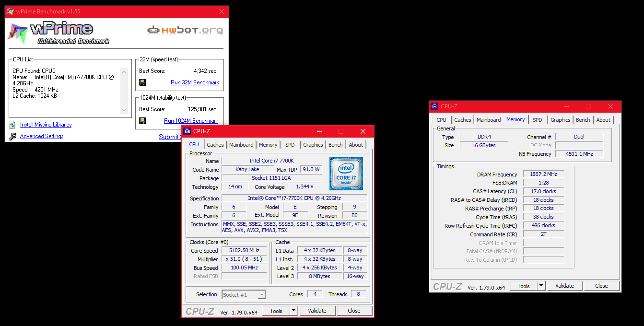The image size is (644, 326).
Task: Click the Package field Socket 1151 LGA
Action: (271, 178)
